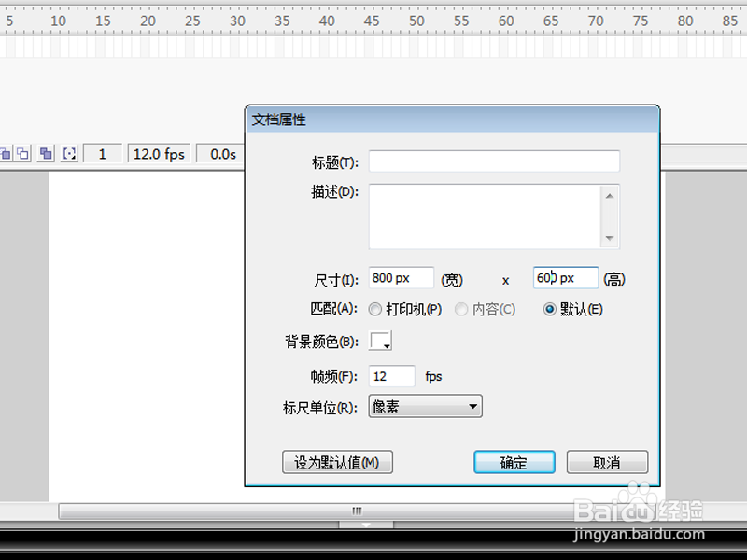Click the title (标题) input field
747x560 pixels.
(x=494, y=161)
